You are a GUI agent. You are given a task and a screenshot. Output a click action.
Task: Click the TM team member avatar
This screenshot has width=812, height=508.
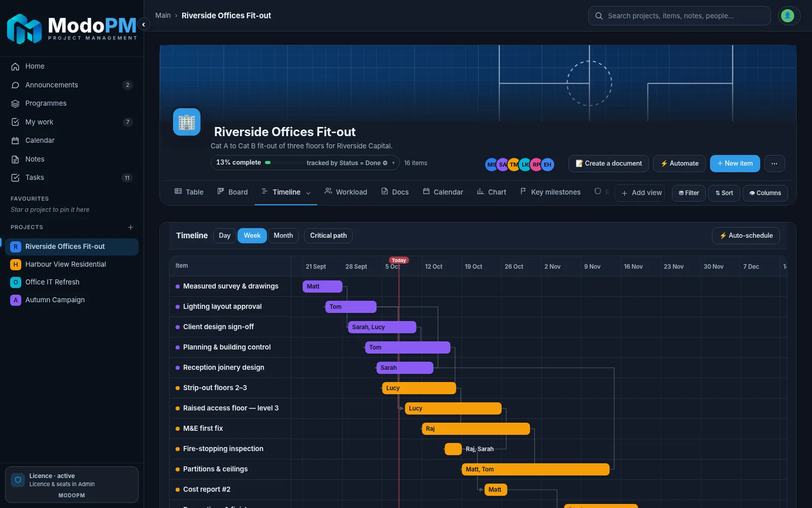click(514, 165)
